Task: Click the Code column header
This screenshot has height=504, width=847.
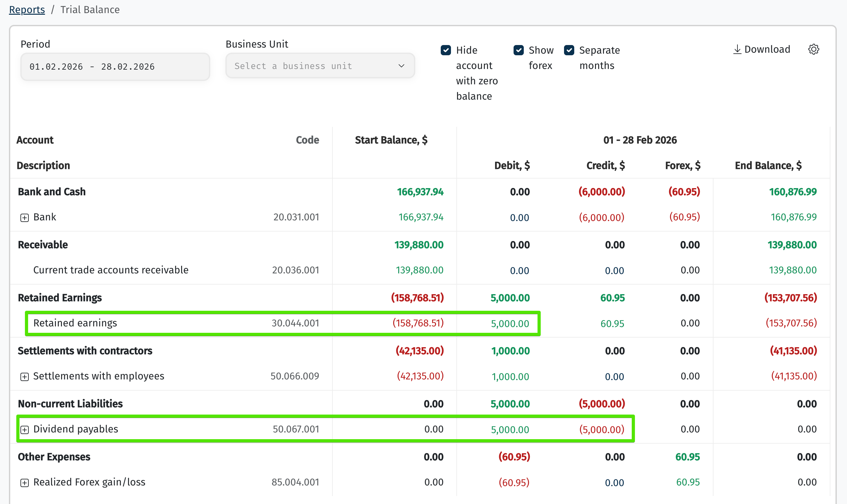Action: 307,140
